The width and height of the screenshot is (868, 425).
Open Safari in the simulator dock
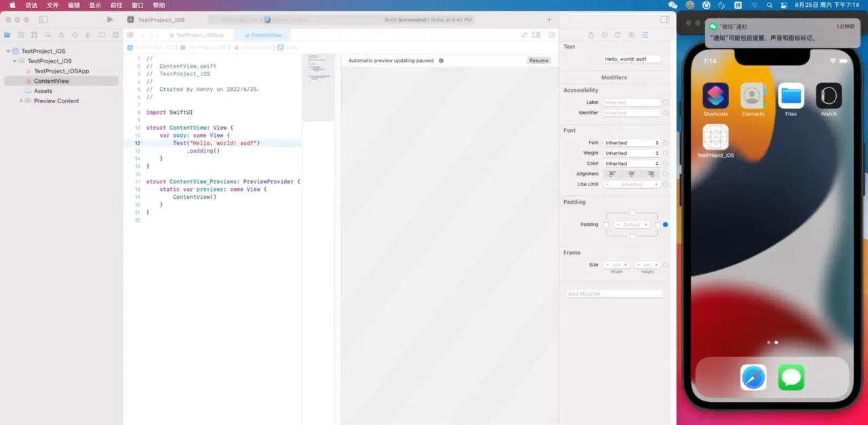pos(753,377)
